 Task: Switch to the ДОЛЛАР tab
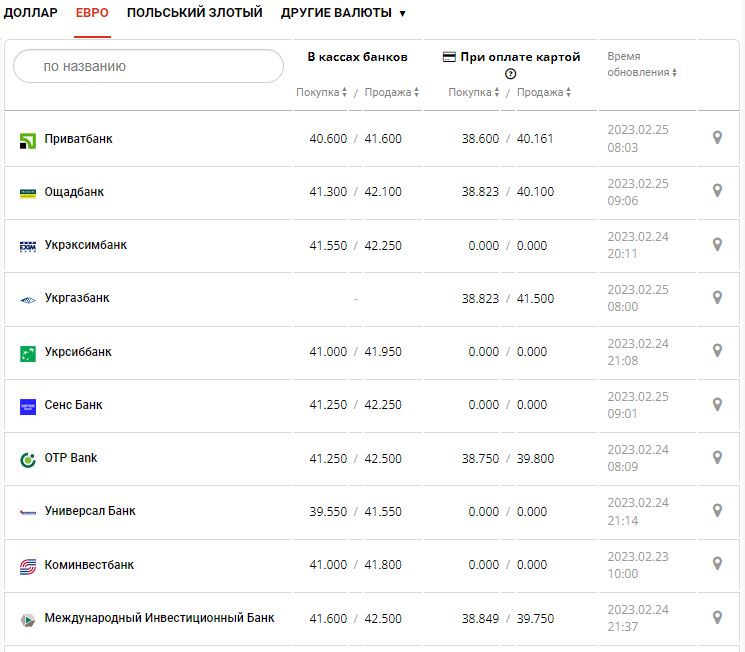tap(31, 14)
